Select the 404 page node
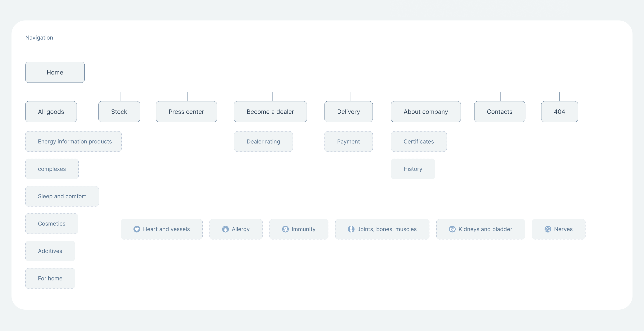This screenshot has width=644, height=331. click(x=559, y=112)
